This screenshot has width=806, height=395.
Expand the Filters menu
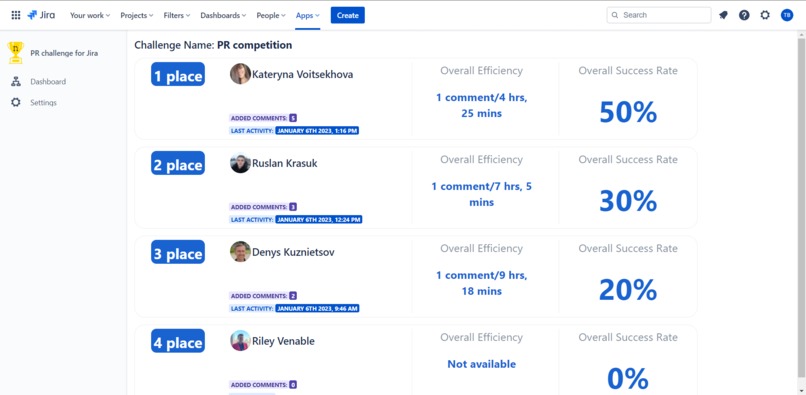[x=177, y=15]
